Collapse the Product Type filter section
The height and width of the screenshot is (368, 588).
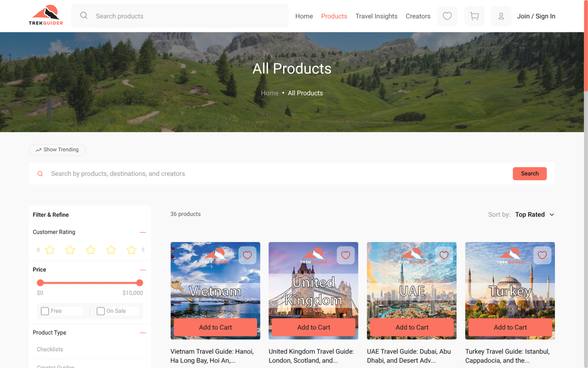tap(143, 333)
